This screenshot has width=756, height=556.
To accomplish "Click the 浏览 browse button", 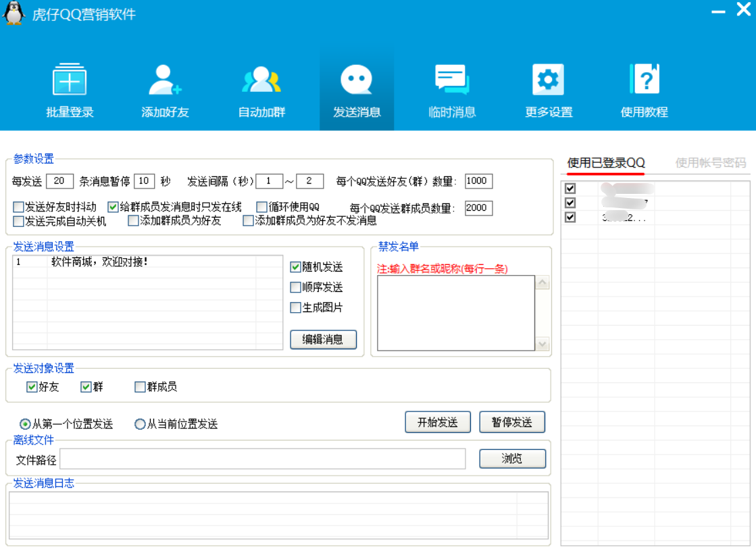I will 512,459.
